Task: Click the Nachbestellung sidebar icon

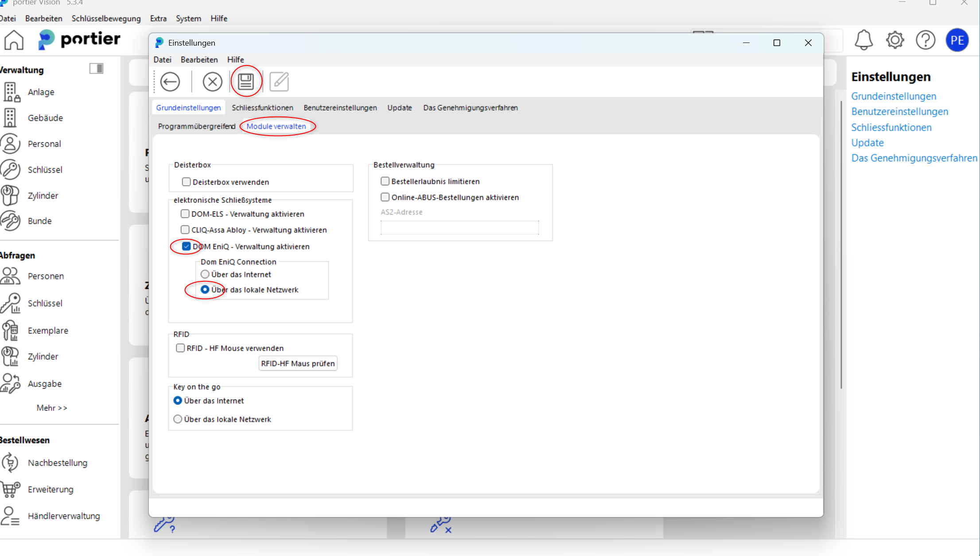Action: (11, 463)
